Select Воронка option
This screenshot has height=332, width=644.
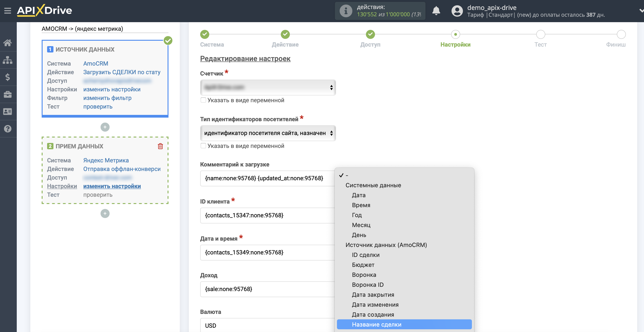(404, 275)
